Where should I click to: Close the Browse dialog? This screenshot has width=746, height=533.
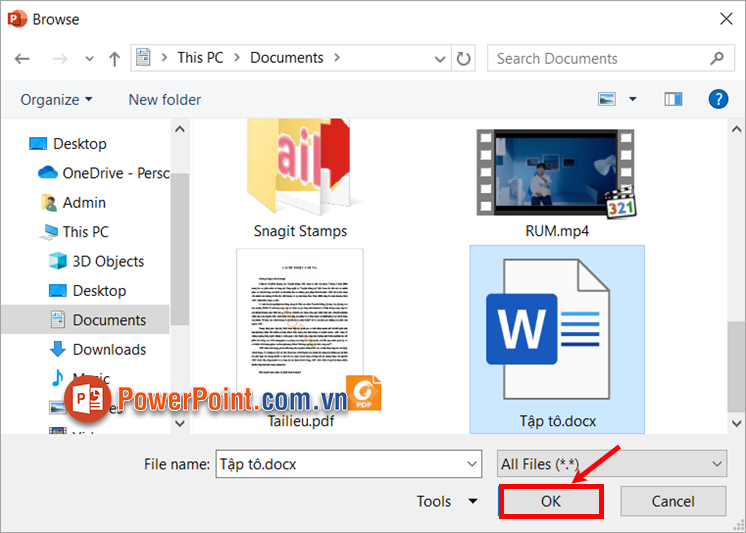pyautogui.click(x=726, y=19)
